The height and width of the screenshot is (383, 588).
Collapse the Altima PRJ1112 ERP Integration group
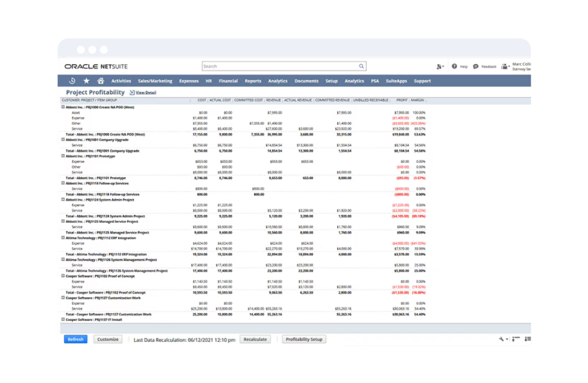point(63,237)
